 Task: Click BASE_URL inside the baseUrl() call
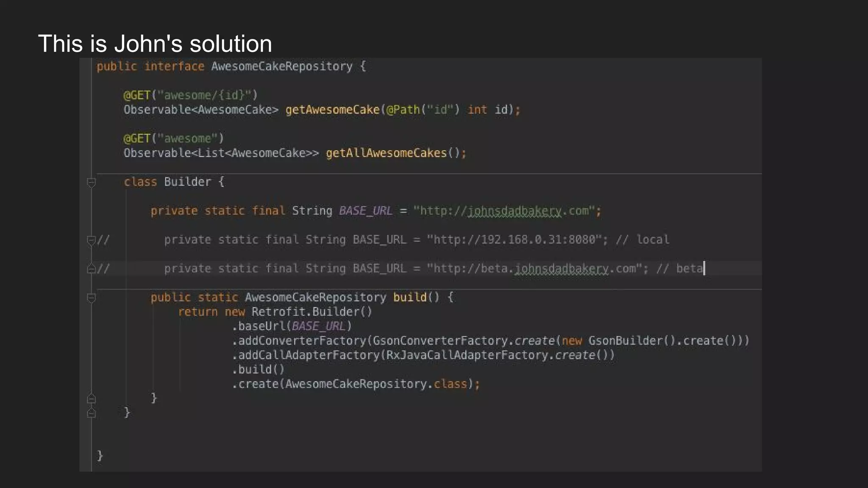point(318,326)
